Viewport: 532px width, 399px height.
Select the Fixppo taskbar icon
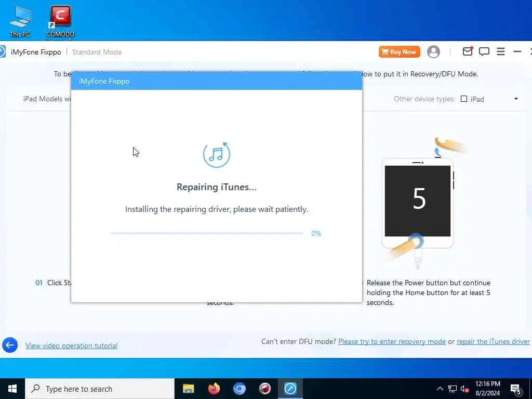point(290,389)
